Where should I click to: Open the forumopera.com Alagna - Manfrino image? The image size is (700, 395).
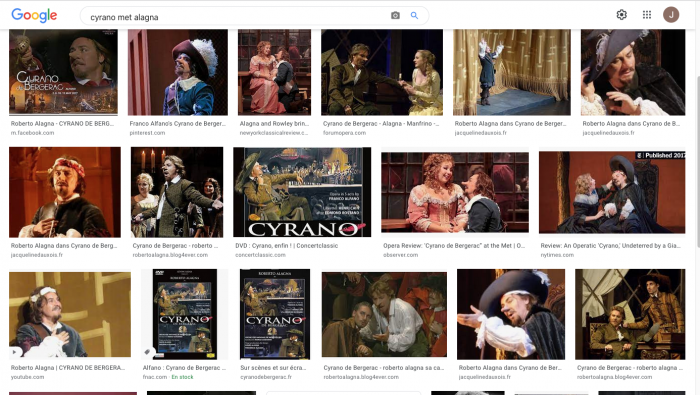click(x=382, y=72)
